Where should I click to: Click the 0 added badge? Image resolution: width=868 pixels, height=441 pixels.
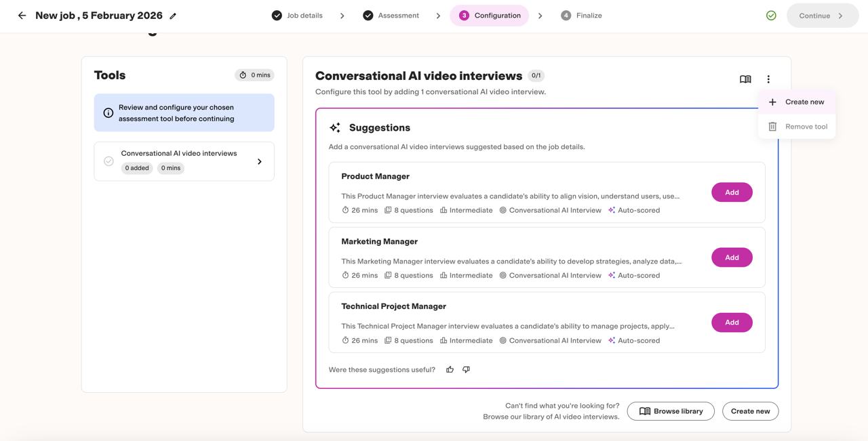tap(137, 168)
